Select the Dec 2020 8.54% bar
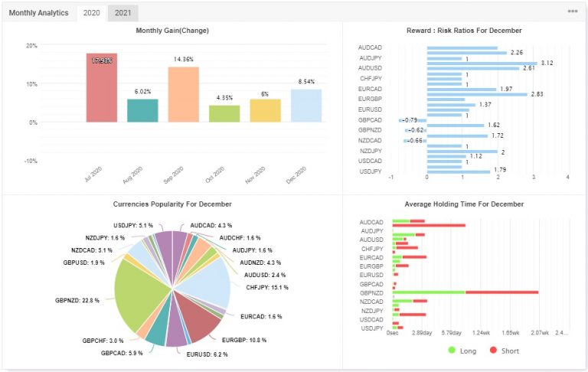This screenshot has height=372, width=588. [305, 106]
